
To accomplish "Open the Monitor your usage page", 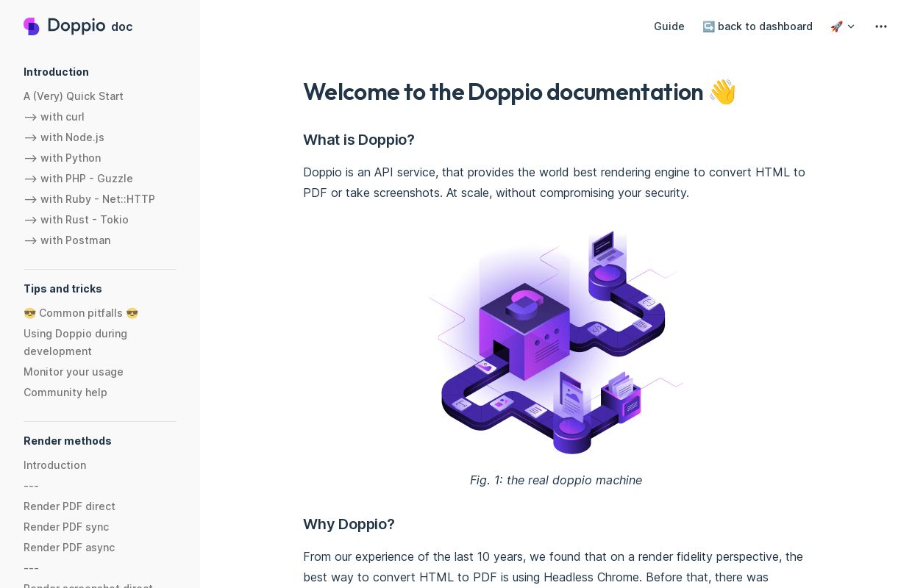I will (74, 372).
